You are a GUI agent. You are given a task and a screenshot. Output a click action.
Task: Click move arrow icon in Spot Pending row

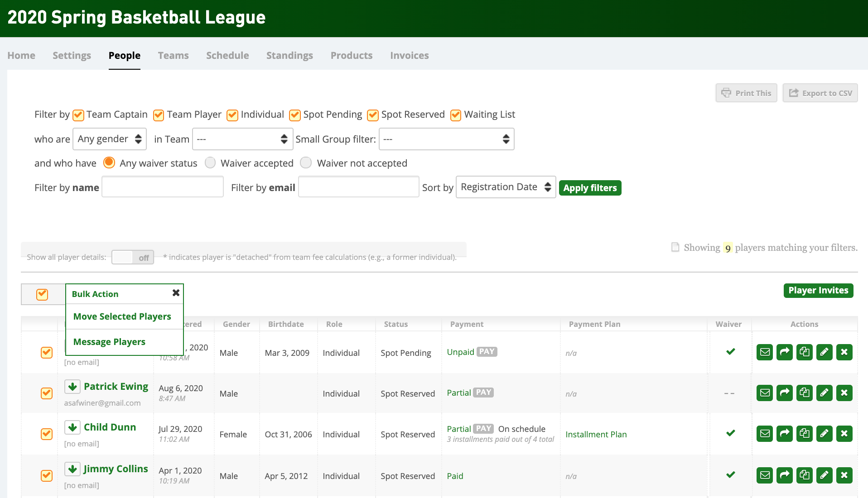pyautogui.click(x=785, y=352)
